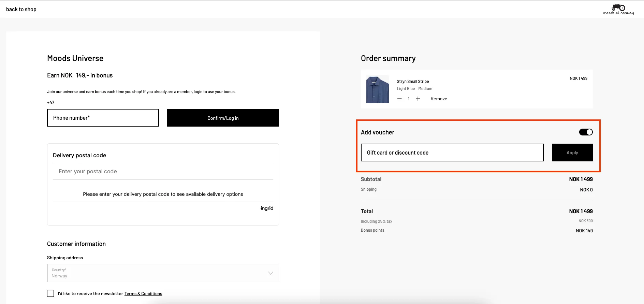This screenshot has width=644, height=304.
Task: Open the Stryn Small Stripe shirt thumbnail
Action: point(378,89)
